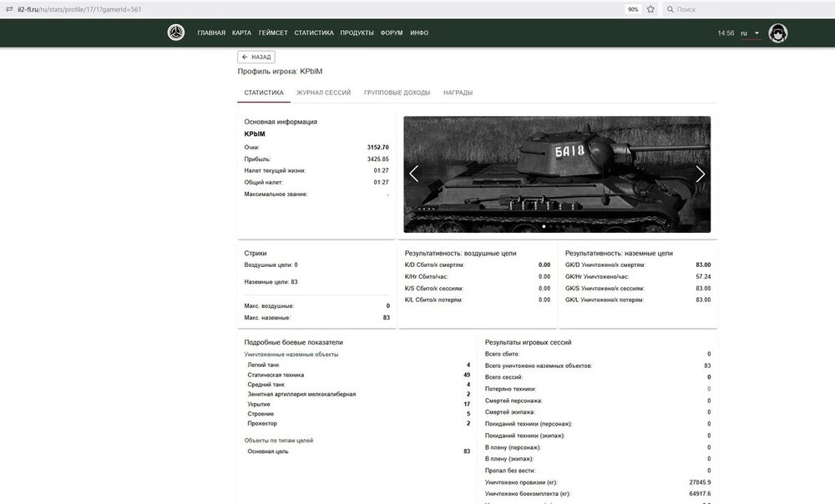Screen dimensions: 835x504
Task: Open ПРОДУКТЫ in the header menu
Action: pyautogui.click(x=357, y=33)
